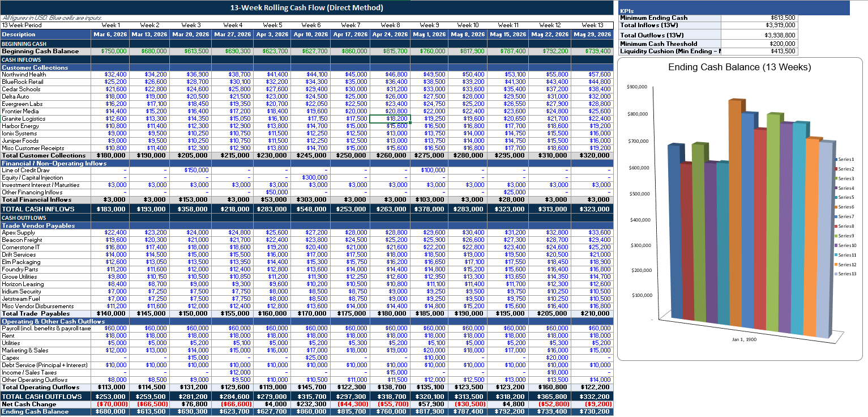Viewport: 868px width, 417px height.
Task: Select the Apr 10, 2026 date header
Action: pos(311,34)
